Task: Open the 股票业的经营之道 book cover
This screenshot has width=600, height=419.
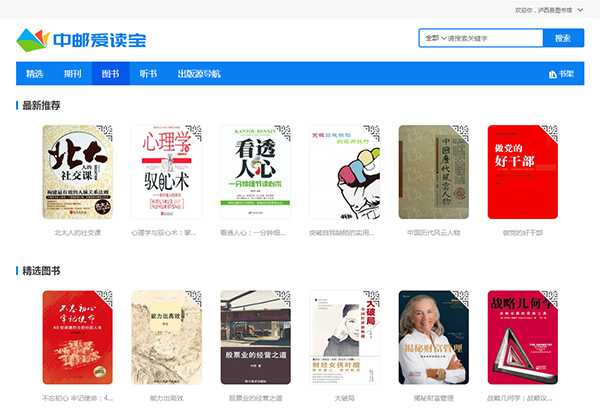Action: [x=256, y=337]
